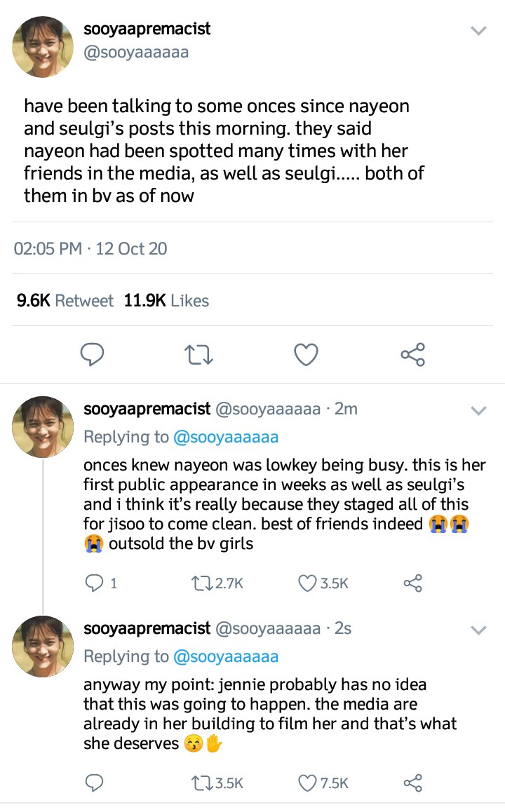
Task: Open options chevron on the 2s reply
Action: (x=478, y=630)
